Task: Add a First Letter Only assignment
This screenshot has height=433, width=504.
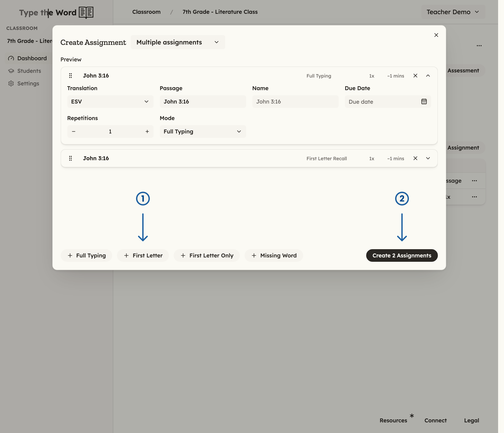Action: pos(207,255)
